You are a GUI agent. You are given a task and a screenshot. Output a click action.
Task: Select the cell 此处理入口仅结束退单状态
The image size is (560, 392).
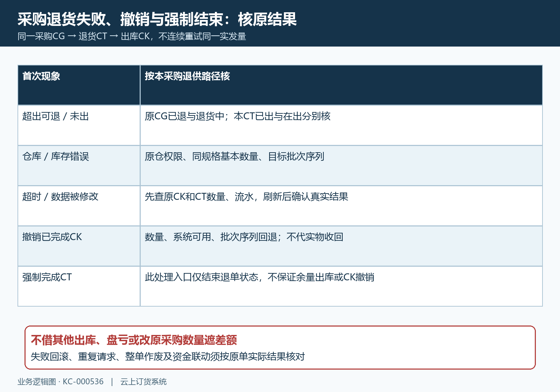coord(341,286)
